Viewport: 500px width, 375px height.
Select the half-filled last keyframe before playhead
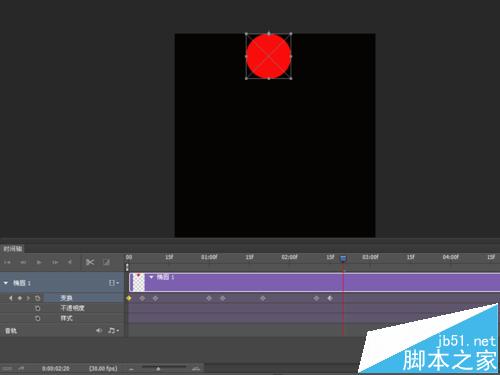pos(330,298)
